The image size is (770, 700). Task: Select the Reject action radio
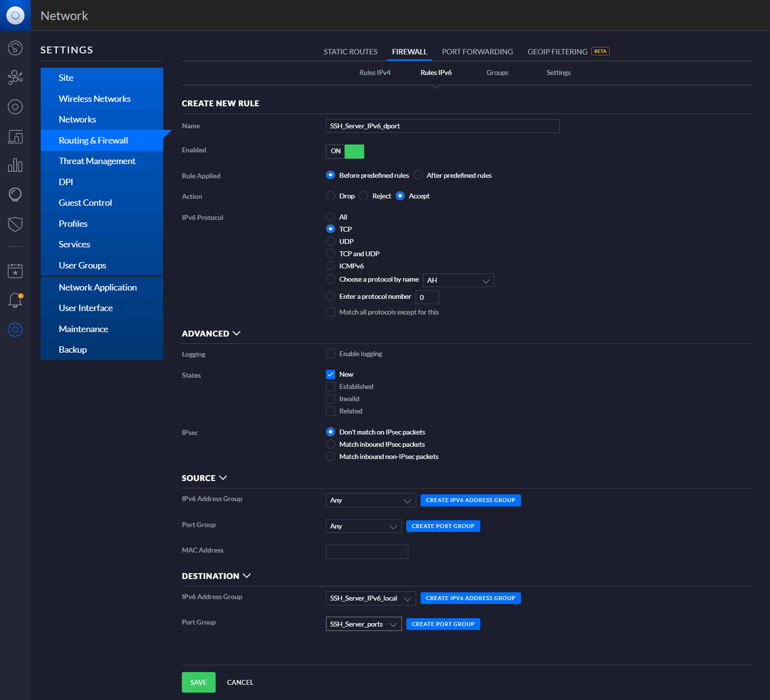pyautogui.click(x=364, y=196)
